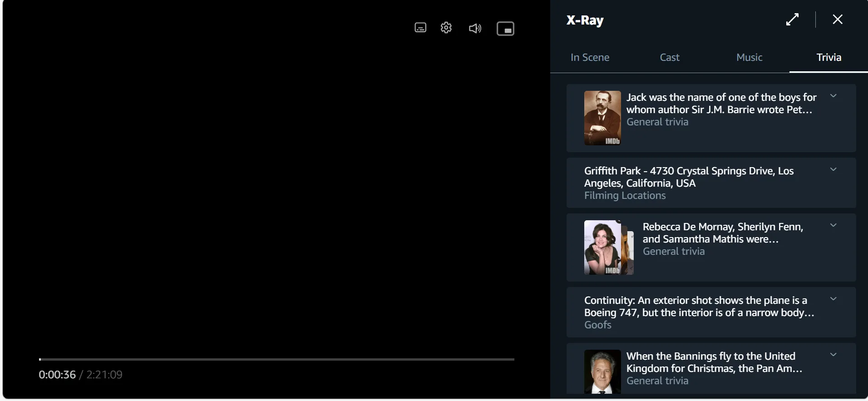Expand the J.M. Barrie trivia card

(x=833, y=96)
